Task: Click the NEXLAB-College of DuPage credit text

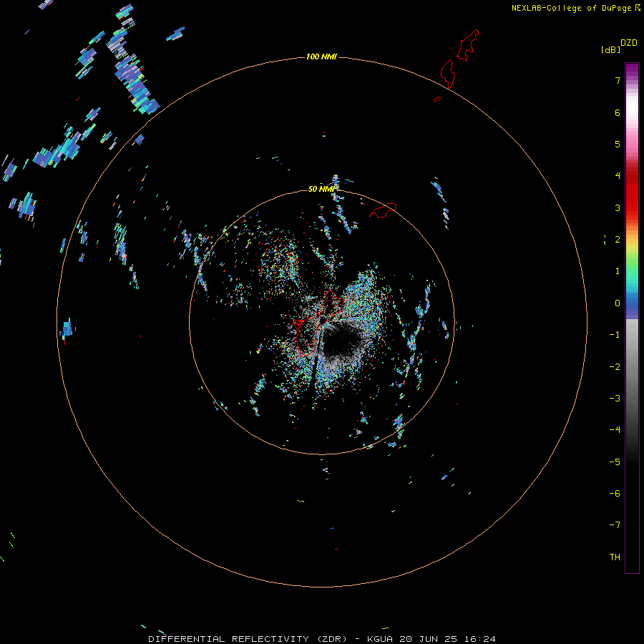Action: pos(571,8)
